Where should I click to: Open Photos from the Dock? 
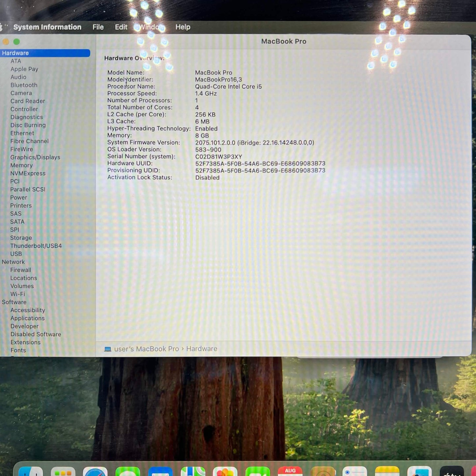pos(225,472)
